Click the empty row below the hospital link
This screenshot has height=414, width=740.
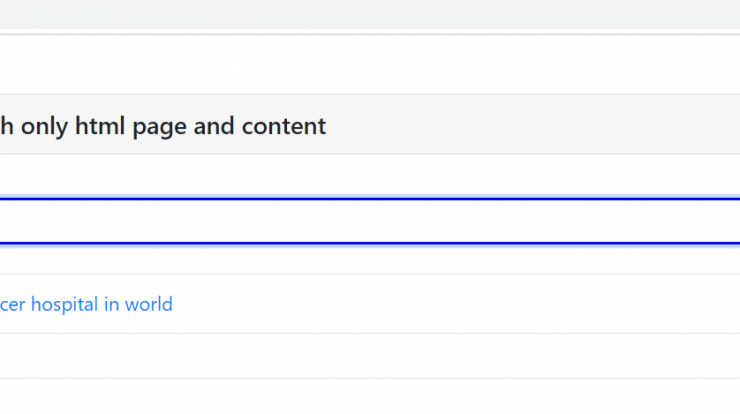click(x=370, y=356)
